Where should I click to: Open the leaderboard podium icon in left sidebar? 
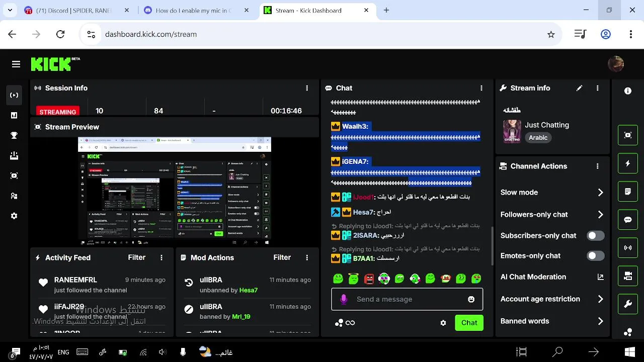(14, 155)
